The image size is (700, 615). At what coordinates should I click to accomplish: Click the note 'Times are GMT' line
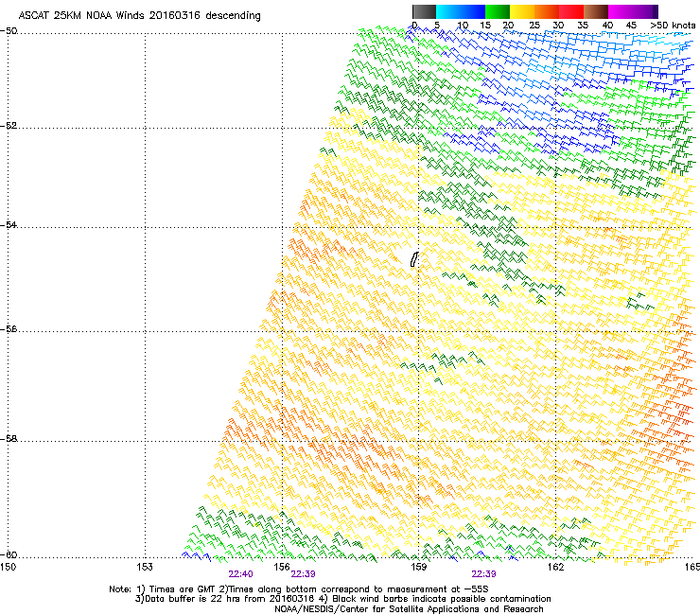click(x=299, y=589)
